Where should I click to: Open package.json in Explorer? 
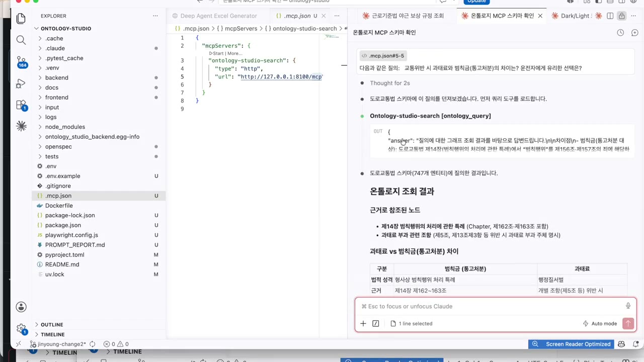pos(63,225)
